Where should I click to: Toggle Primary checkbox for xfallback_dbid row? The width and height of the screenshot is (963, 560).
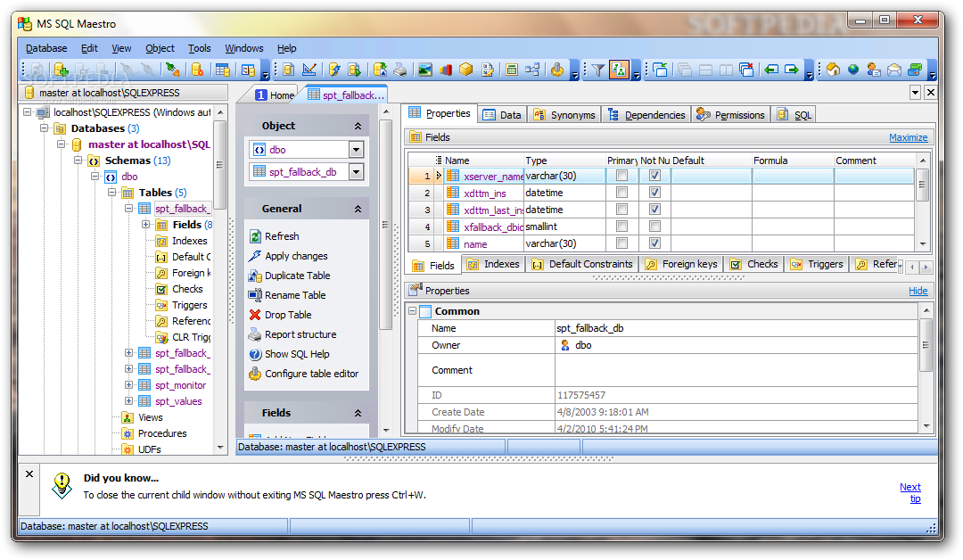(x=622, y=226)
